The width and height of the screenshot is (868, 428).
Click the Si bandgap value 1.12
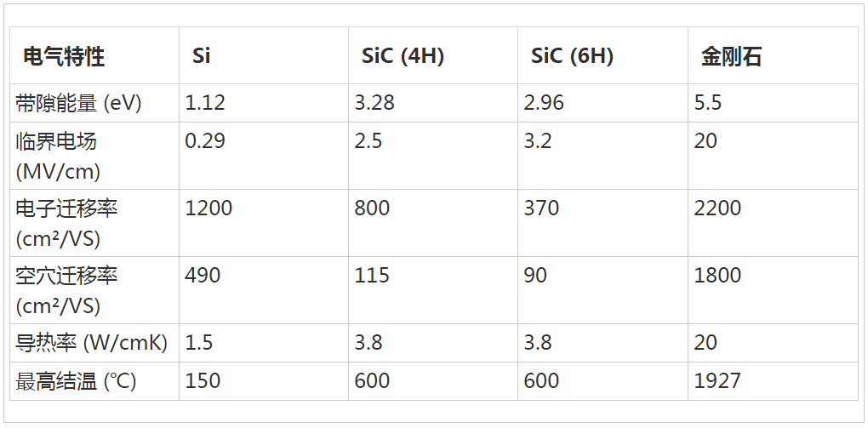pos(205,103)
